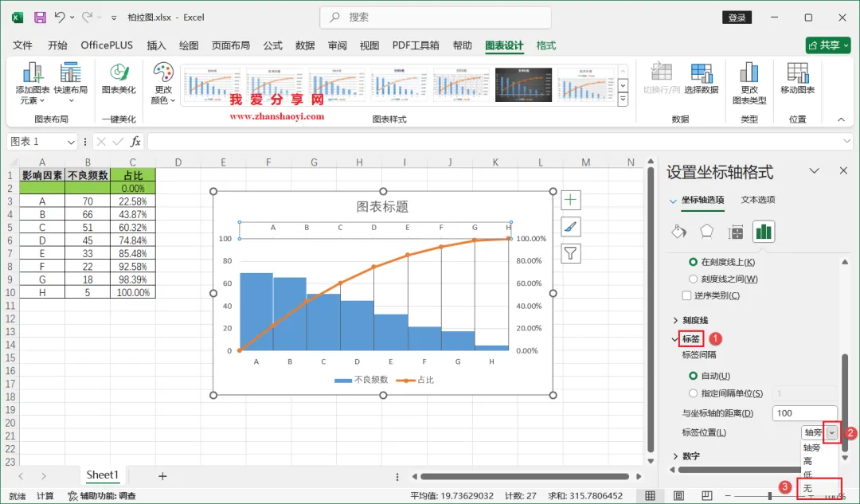Open the Change Colors (更改颜色) palette

[x=163, y=84]
